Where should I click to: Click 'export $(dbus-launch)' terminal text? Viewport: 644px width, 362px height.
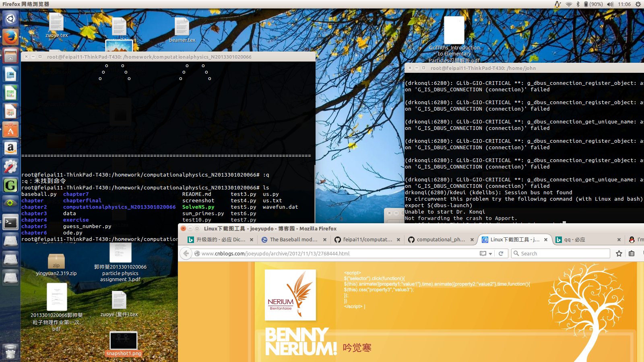[438, 206]
